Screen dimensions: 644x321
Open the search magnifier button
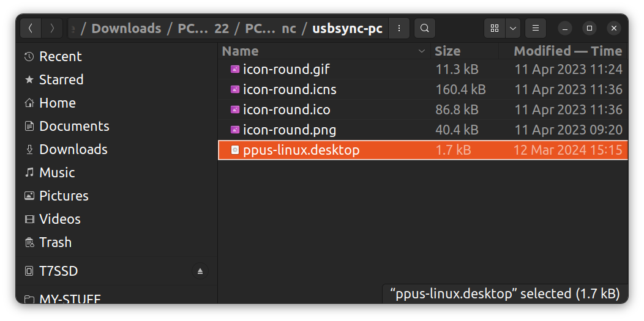[425, 28]
